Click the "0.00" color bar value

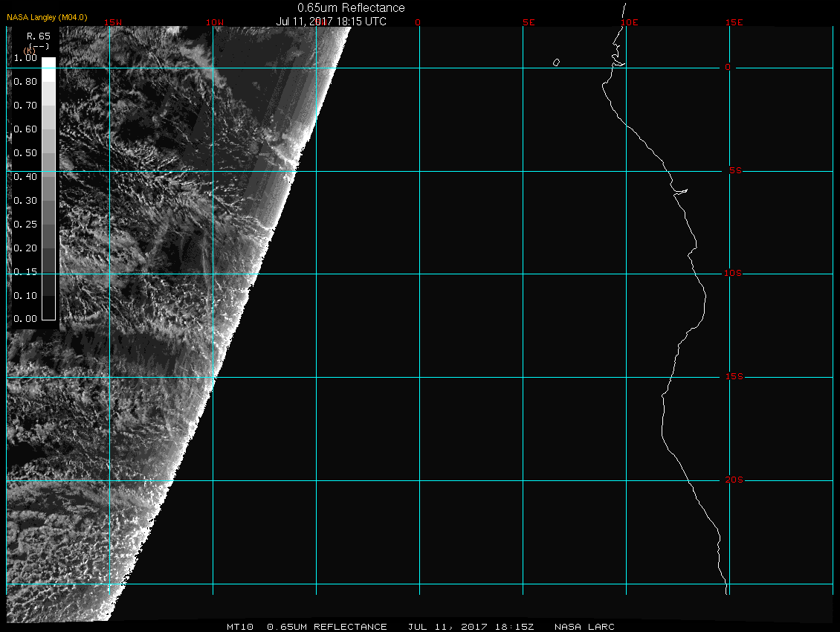[x=25, y=319]
